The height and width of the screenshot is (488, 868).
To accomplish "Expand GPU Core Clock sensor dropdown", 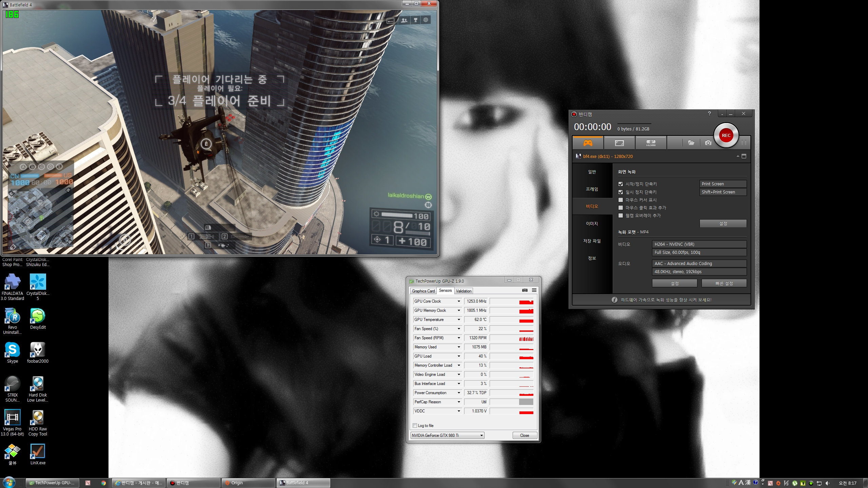I will tap(459, 301).
